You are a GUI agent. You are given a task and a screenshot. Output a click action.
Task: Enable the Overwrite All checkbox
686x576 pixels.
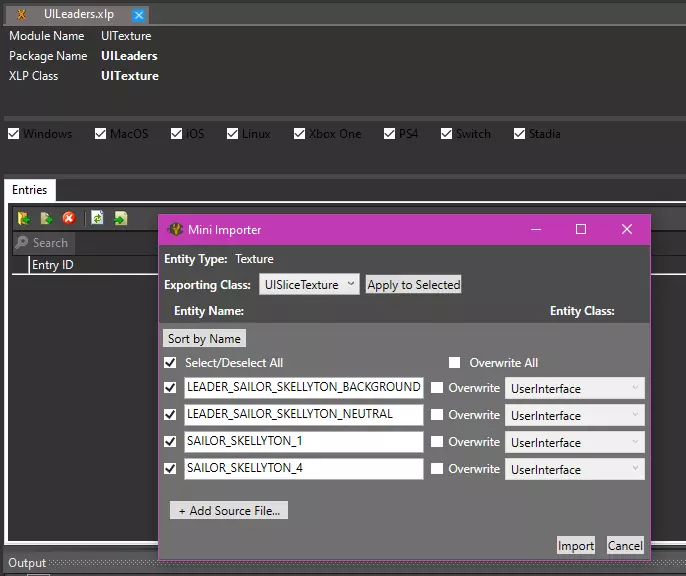[455, 363]
